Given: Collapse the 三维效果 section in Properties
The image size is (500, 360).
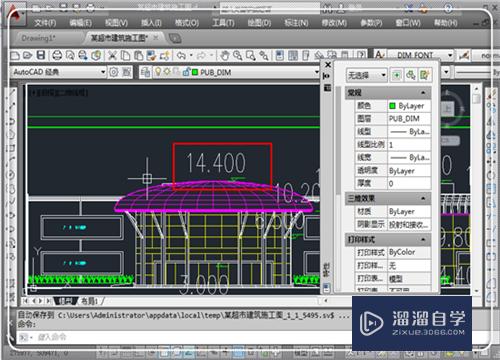Looking at the screenshot, I should (x=423, y=199).
